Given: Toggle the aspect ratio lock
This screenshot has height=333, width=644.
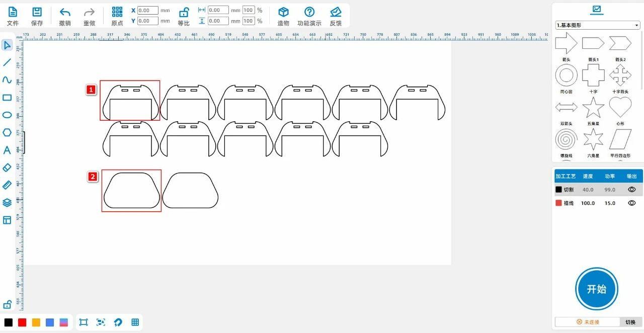Looking at the screenshot, I should (184, 12).
